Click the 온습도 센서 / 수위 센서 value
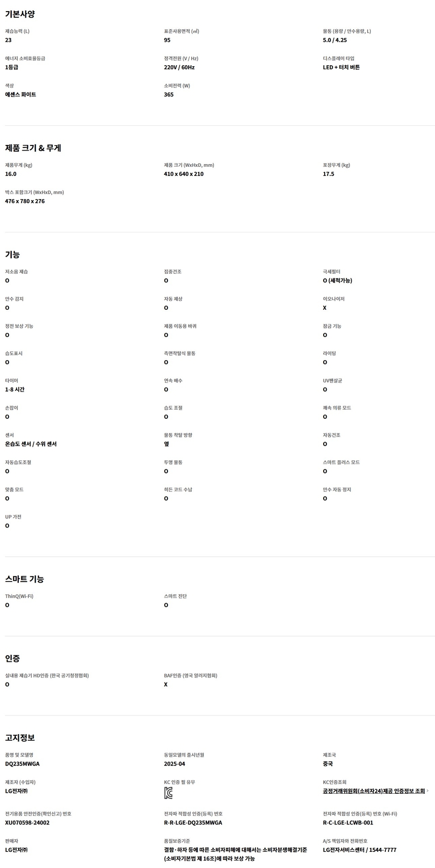This screenshot has height=868, width=435. [x=31, y=444]
